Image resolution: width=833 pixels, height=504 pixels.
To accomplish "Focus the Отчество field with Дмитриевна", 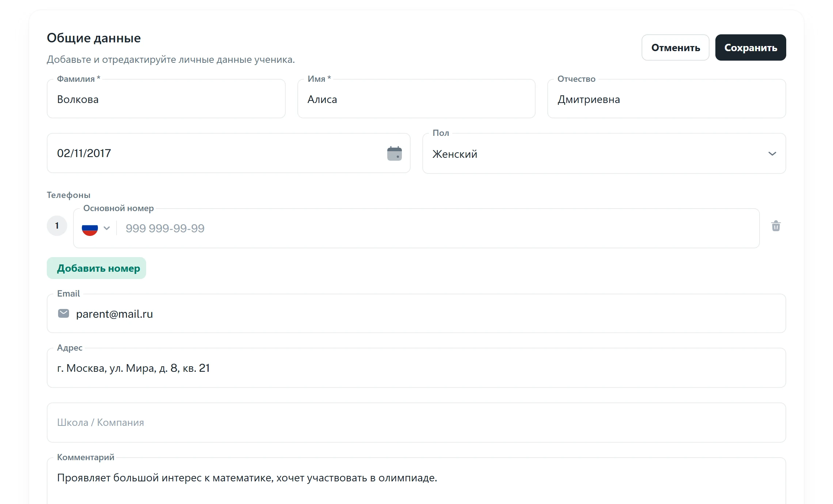I will tap(667, 99).
